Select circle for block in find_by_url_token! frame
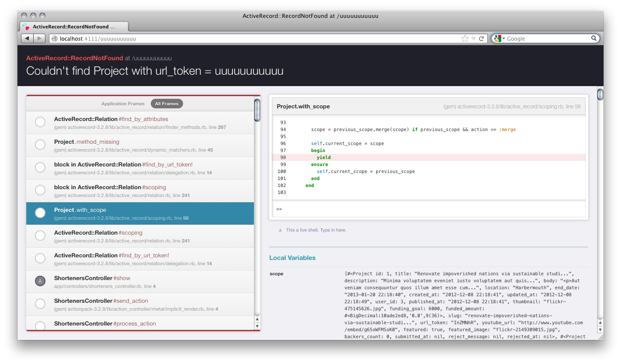This screenshot has height=364, width=621. click(40, 167)
